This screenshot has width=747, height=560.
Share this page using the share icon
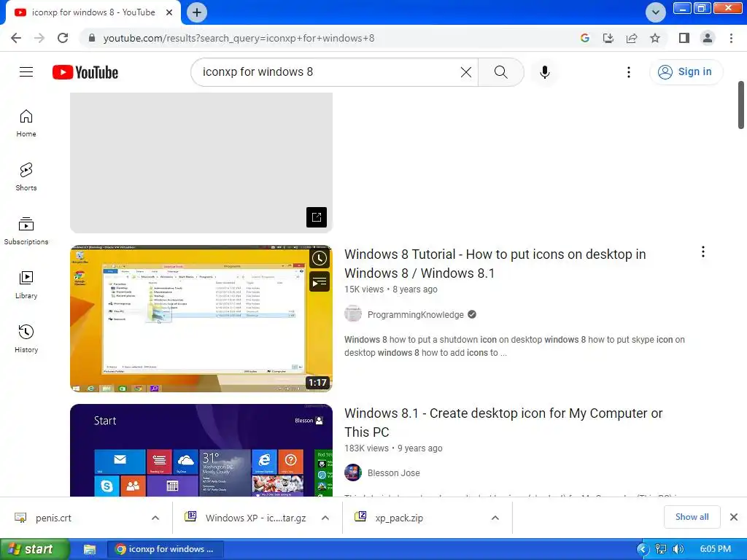coord(632,38)
